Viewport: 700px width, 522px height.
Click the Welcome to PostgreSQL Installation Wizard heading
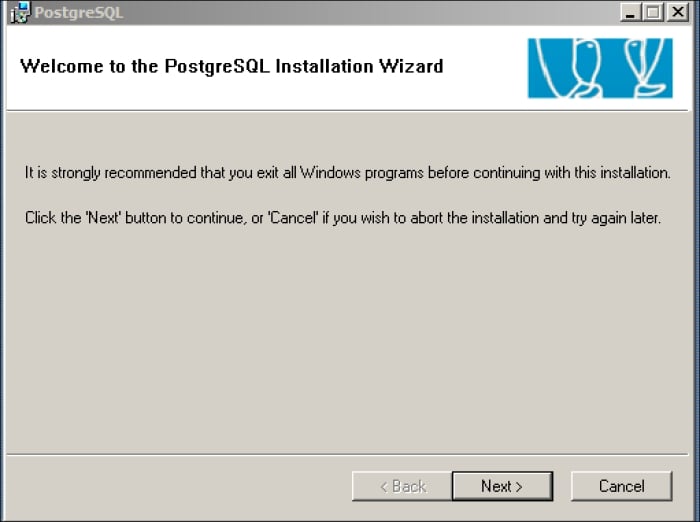(231, 67)
